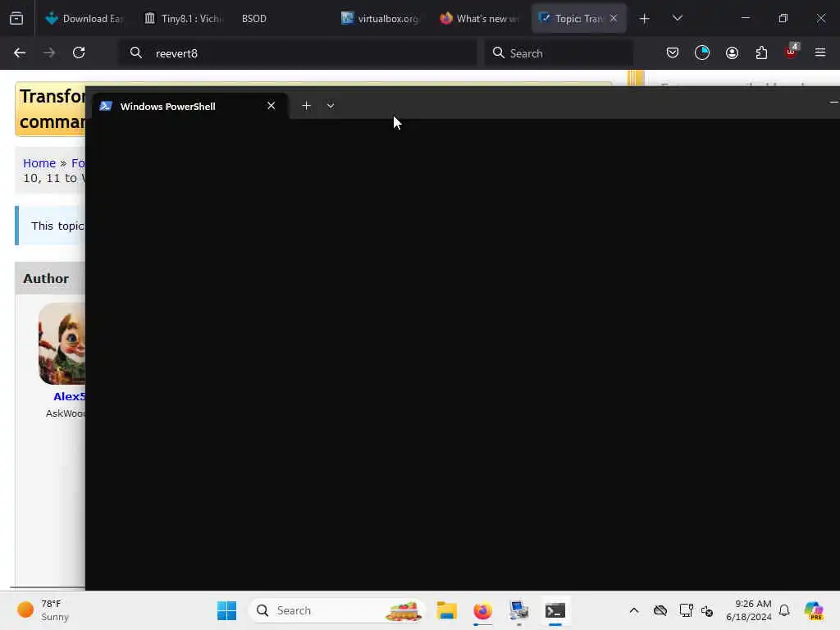Go back one page in Firefox

[x=20, y=52]
